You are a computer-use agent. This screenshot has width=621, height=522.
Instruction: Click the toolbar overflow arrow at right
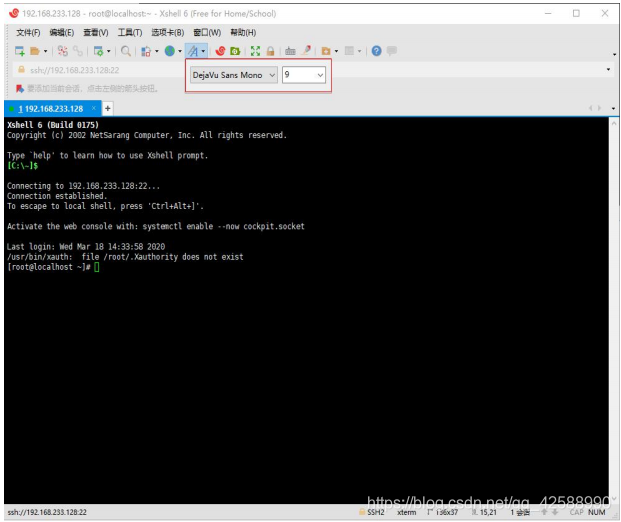click(614, 54)
